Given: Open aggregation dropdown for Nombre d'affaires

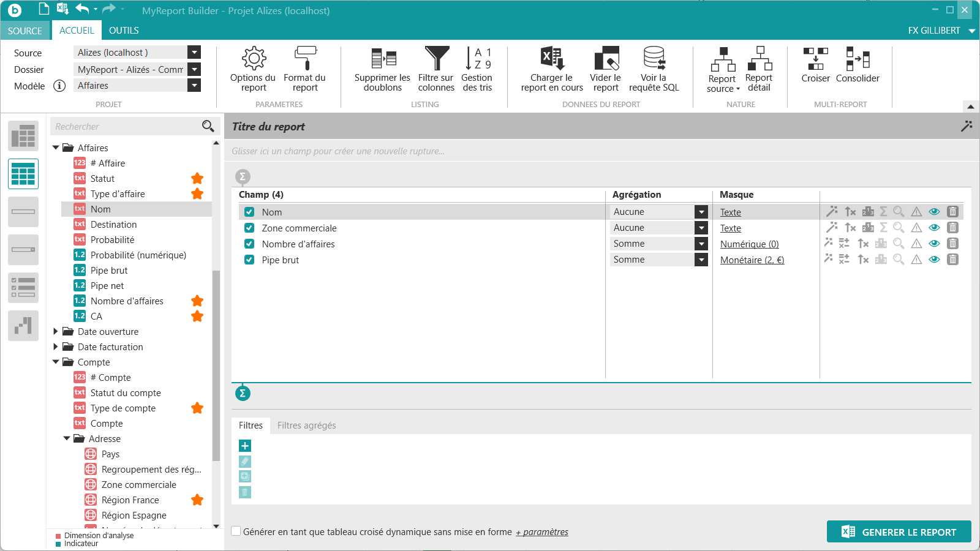Looking at the screenshot, I should pyautogui.click(x=701, y=244).
